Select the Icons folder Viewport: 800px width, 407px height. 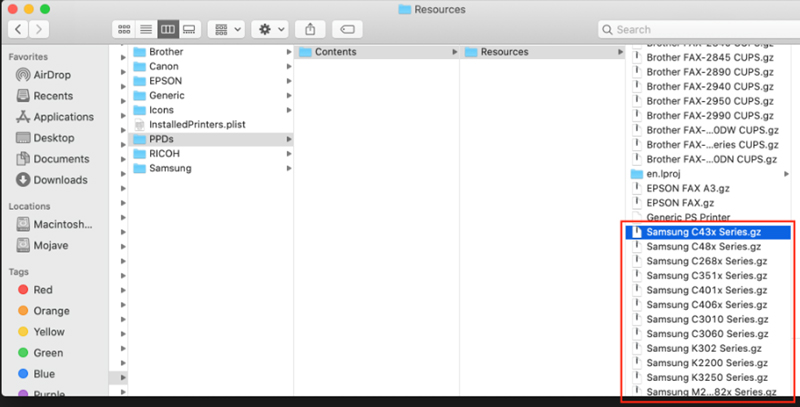point(211,110)
